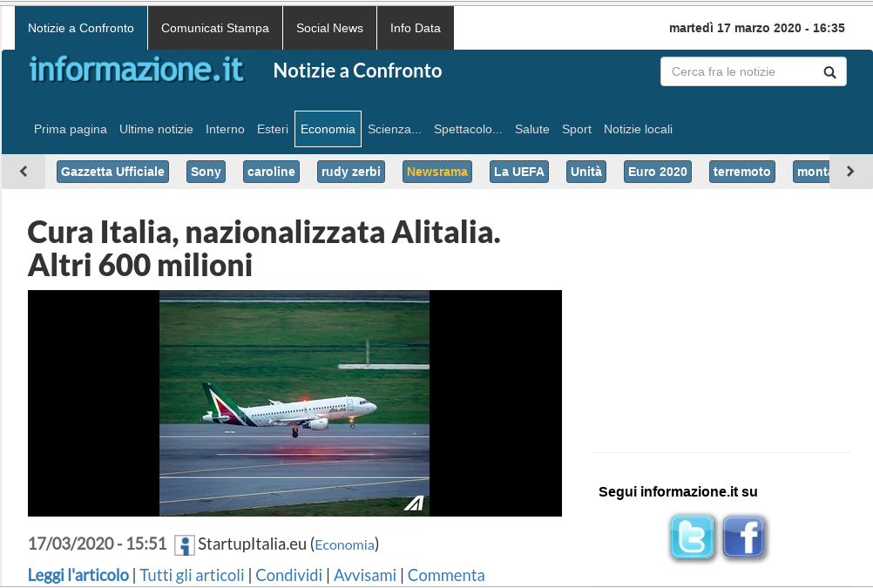Select the Euro 2020 tag
The image size is (873, 588).
tap(658, 172)
